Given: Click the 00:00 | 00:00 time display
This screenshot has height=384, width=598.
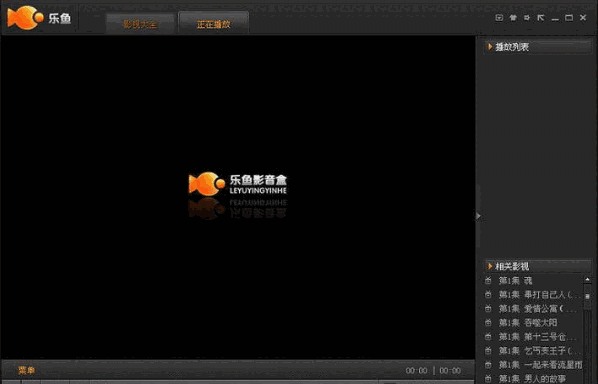Looking at the screenshot, I should pyautogui.click(x=433, y=371).
